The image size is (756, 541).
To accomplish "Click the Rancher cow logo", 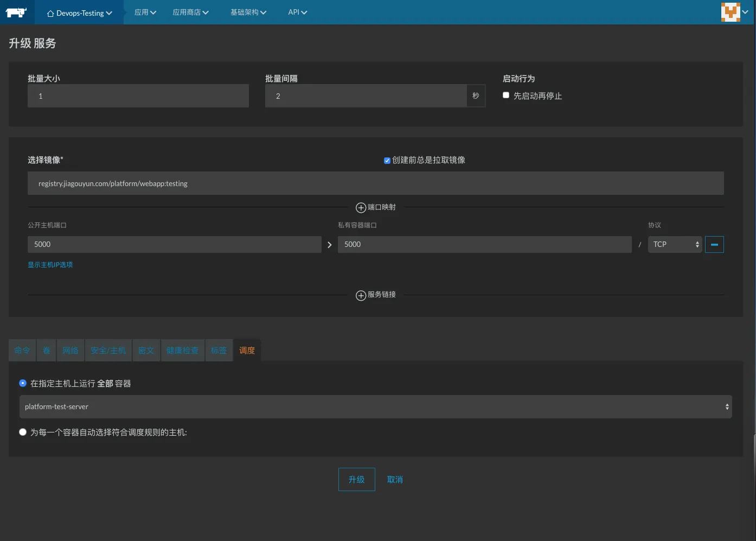I will [x=16, y=12].
